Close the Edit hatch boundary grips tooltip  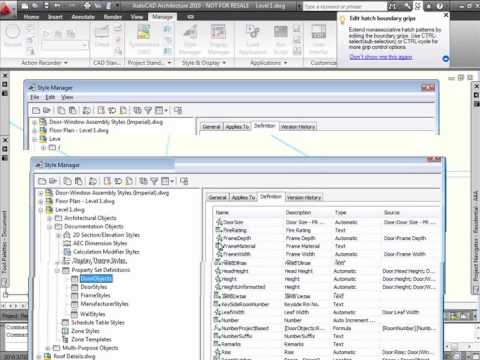[446, 15]
